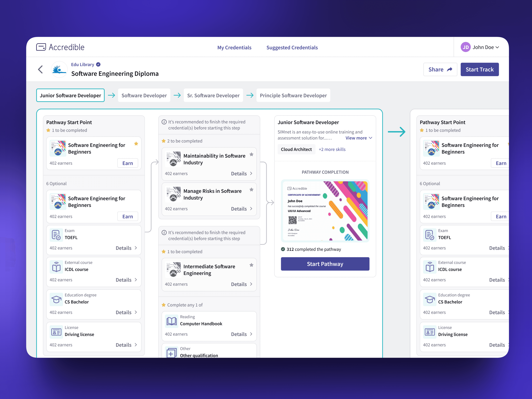Image resolution: width=532 pixels, height=399 pixels.
Task: Click the Accredible logo icon
Action: pyautogui.click(x=41, y=47)
